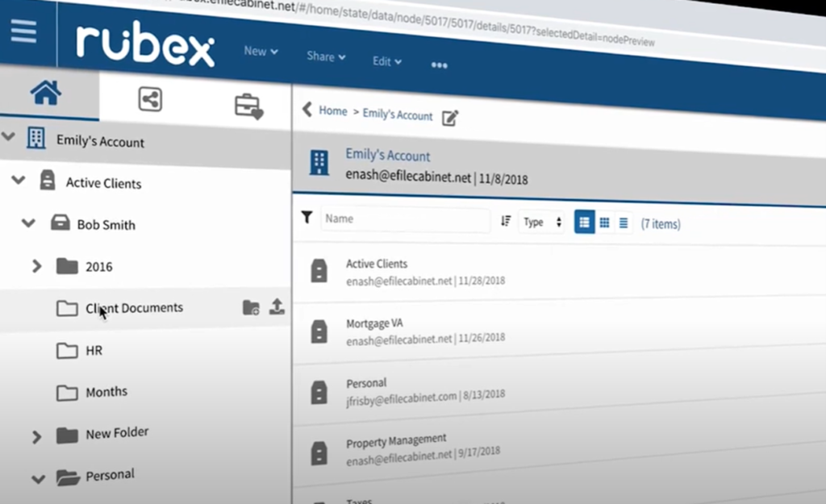Screen dimensions: 826x504
Task: Click the add-folder icon on Client Documents row
Action: point(252,307)
